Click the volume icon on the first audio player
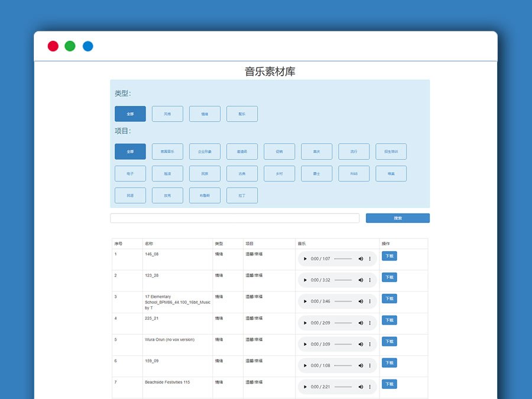The image size is (532, 399). [x=361, y=258]
